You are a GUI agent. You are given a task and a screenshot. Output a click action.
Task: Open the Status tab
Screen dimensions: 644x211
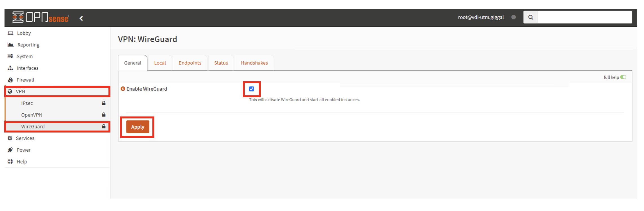tap(221, 63)
